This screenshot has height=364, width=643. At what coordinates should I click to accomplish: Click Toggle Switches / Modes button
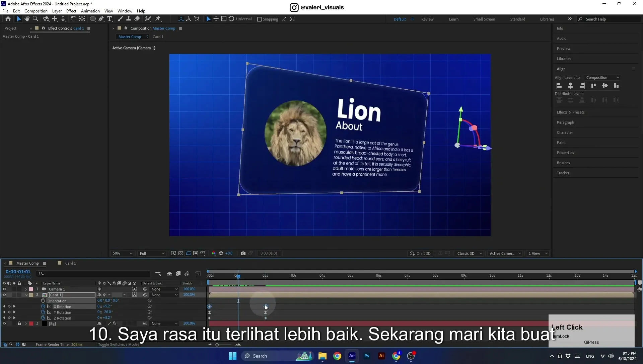119,345
